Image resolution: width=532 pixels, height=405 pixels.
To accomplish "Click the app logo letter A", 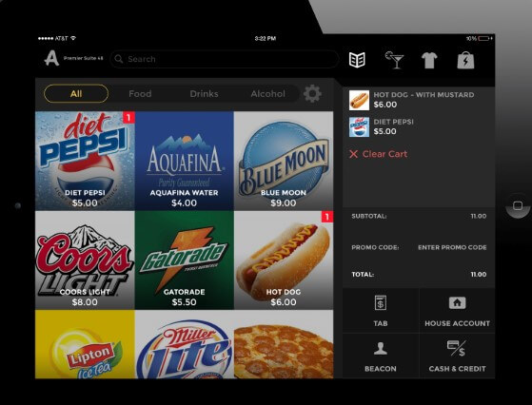I will [x=51, y=58].
